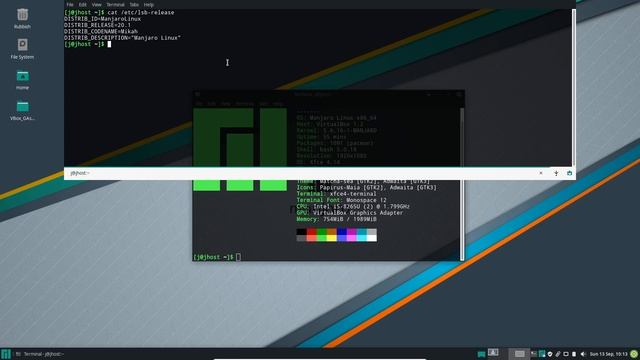Click the neofetch window prompt at the bottom

pyautogui.click(x=217, y=257)
